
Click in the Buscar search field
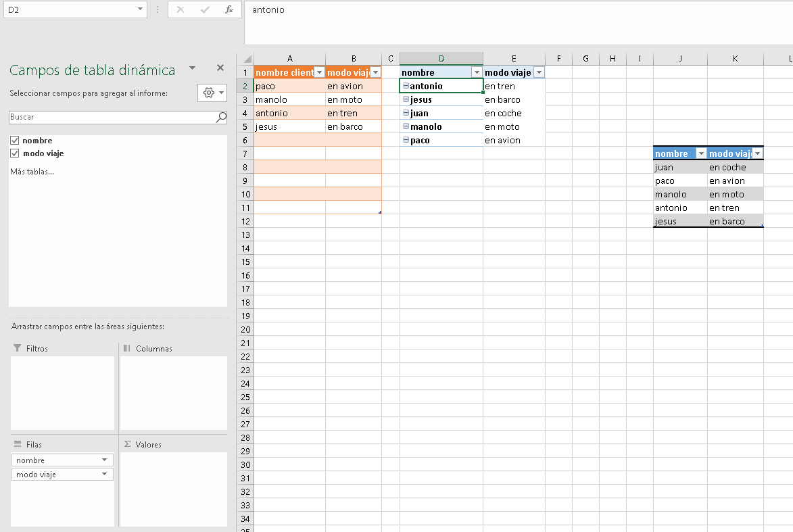112,118
